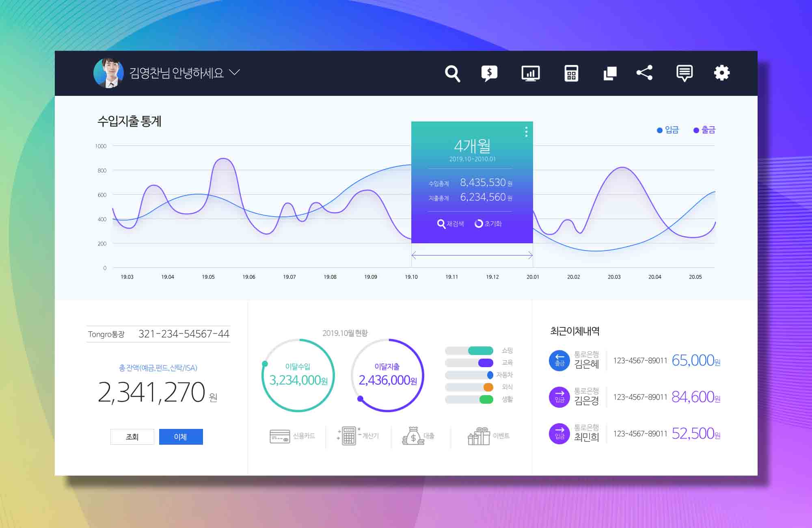812x528 pixels.
Task: Click the 재검색 search button
Action: (450, 224)
